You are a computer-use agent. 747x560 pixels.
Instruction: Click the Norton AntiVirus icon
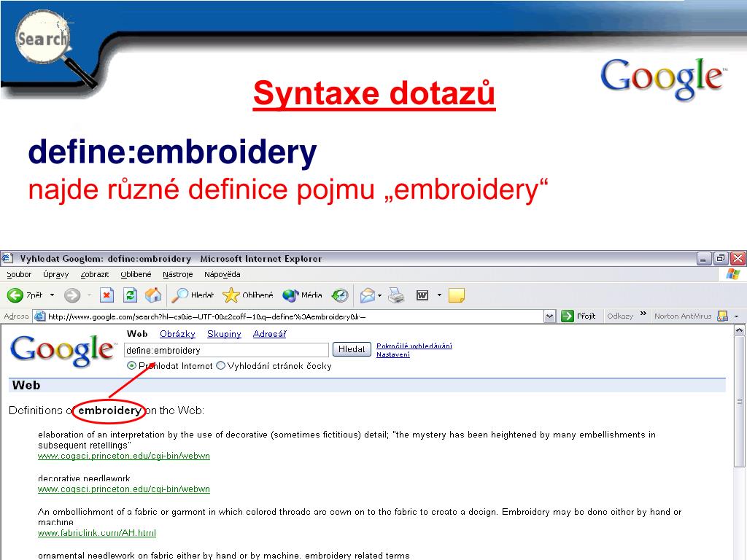click(x=722, y=316)
